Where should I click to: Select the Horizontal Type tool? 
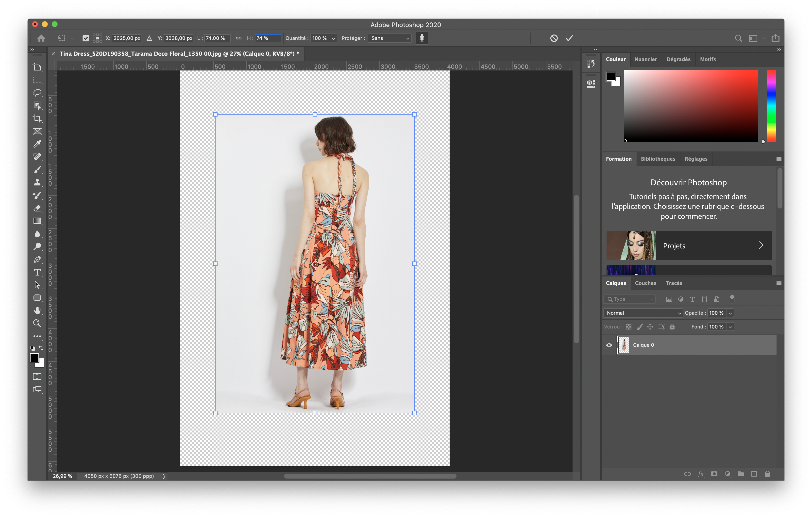tap(37, 272)
